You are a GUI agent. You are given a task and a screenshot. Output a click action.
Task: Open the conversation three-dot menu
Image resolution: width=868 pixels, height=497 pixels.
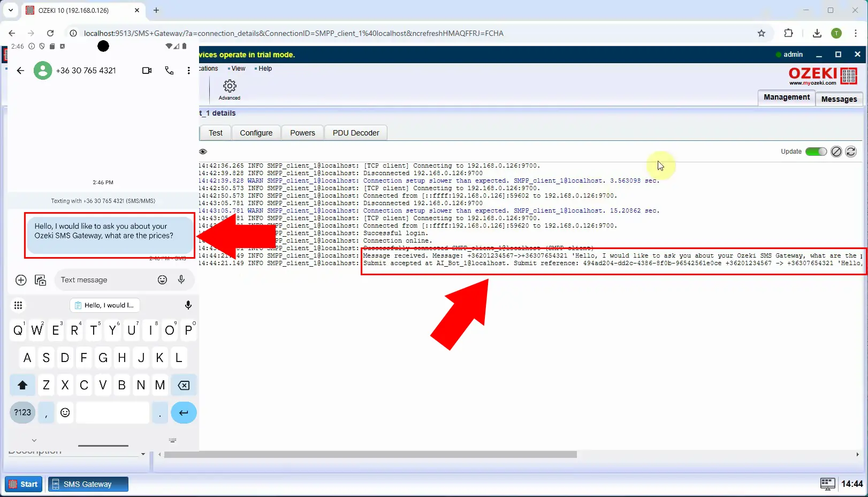[188, 71]
